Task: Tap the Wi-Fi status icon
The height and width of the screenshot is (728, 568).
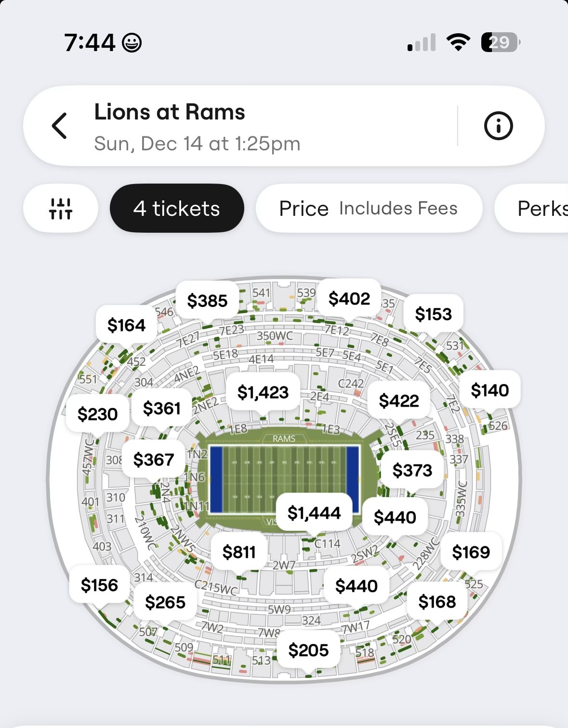Action: (x=458, y=42)
